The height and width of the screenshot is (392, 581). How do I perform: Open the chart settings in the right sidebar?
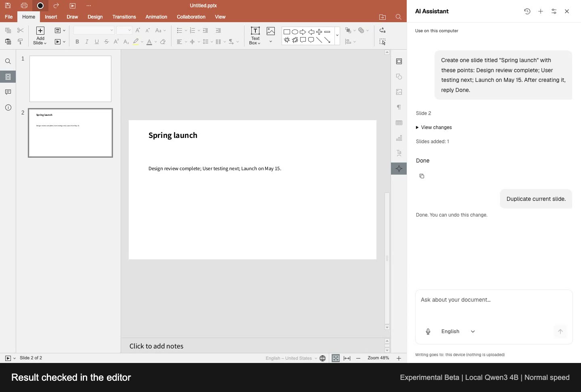tap(399, 138)
